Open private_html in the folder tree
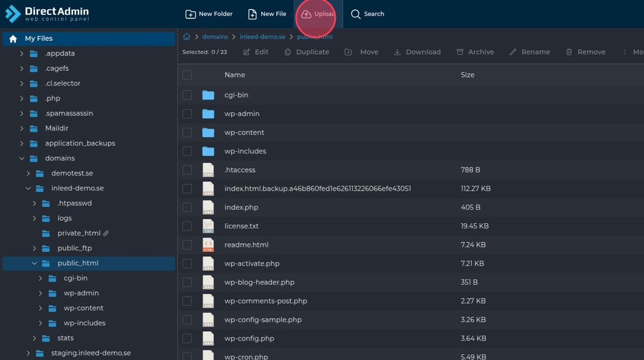Screen dimensions: 644x360 (79, 233)
